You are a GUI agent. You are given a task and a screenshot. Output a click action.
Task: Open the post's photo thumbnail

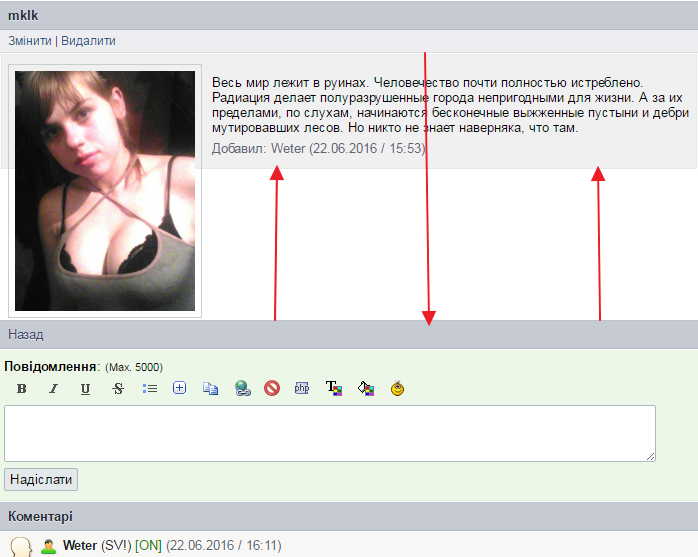105,191
